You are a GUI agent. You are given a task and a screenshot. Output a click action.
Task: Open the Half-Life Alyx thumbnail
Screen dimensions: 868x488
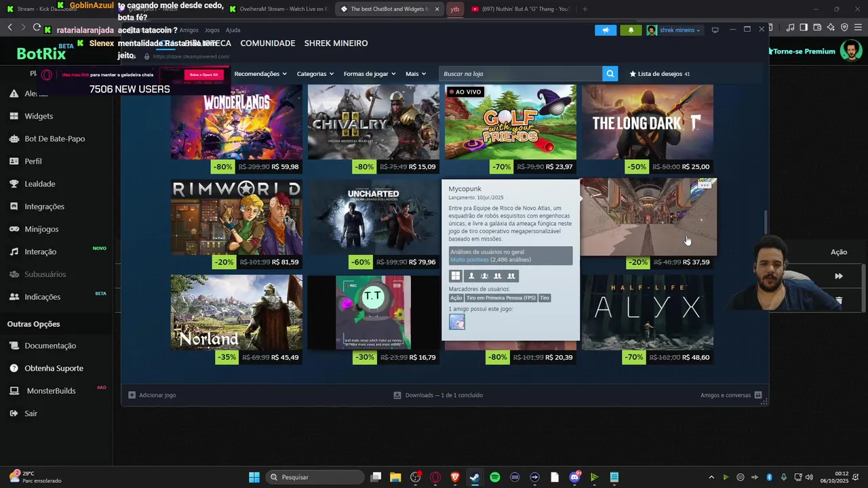[648, 312]
